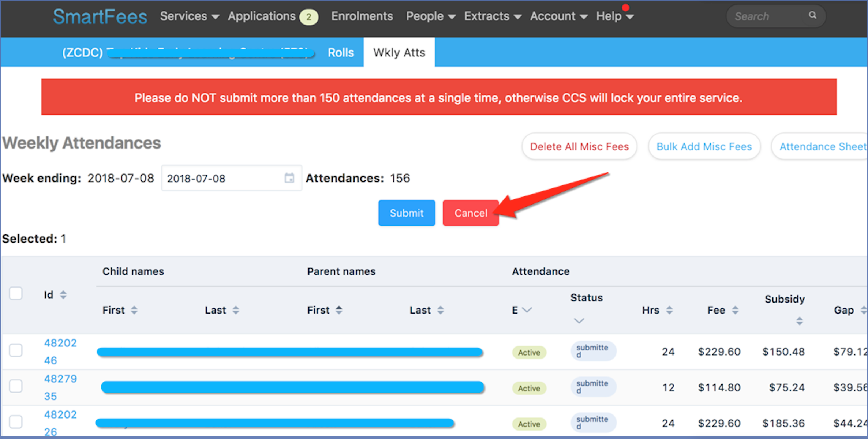Click the $150.48 subsidy value
The height and width of the screenshot is (439, 868).
(783, 352)
